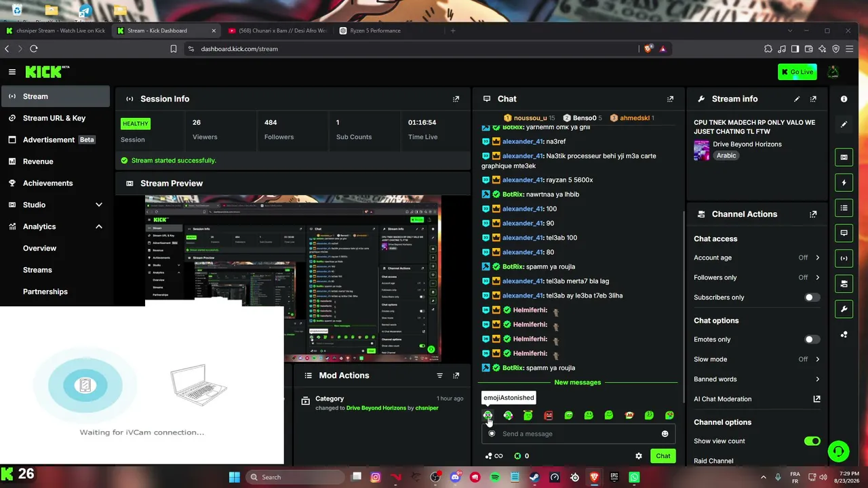
Task: Open Discord from the taskbar
Action: click(x=455, y=477)
